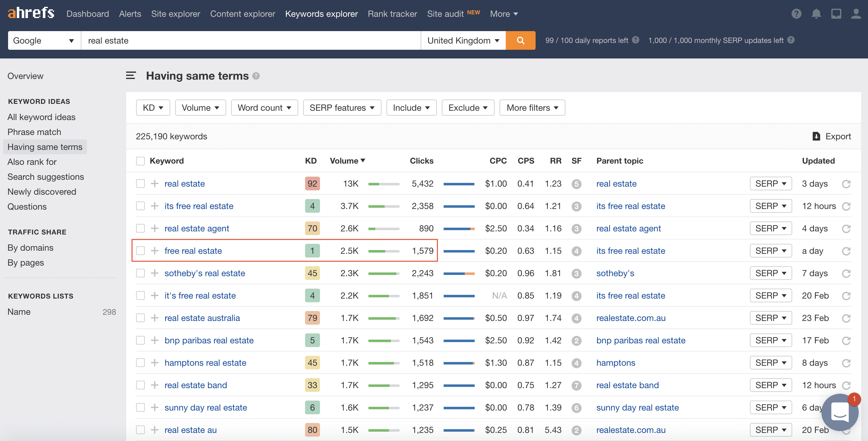Tick the checkbox for sotheby's real estate
This screenshot has height=441, width=868.
pos(140,273)
